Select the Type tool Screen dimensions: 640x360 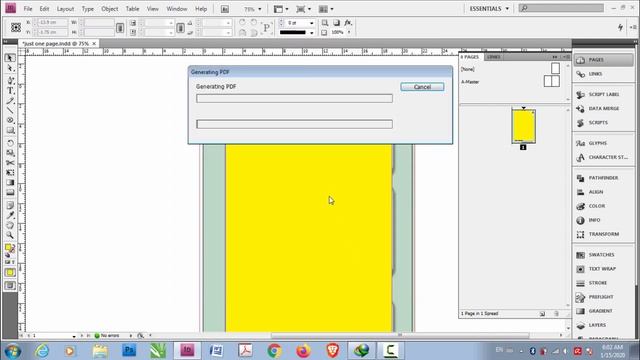(x=10, y=91)
